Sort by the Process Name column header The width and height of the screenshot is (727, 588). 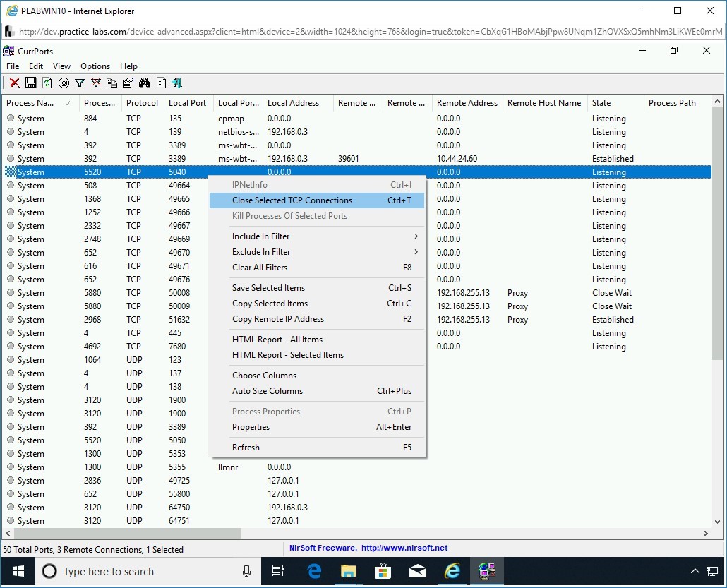pyautogui.click(x=35, y=103)
